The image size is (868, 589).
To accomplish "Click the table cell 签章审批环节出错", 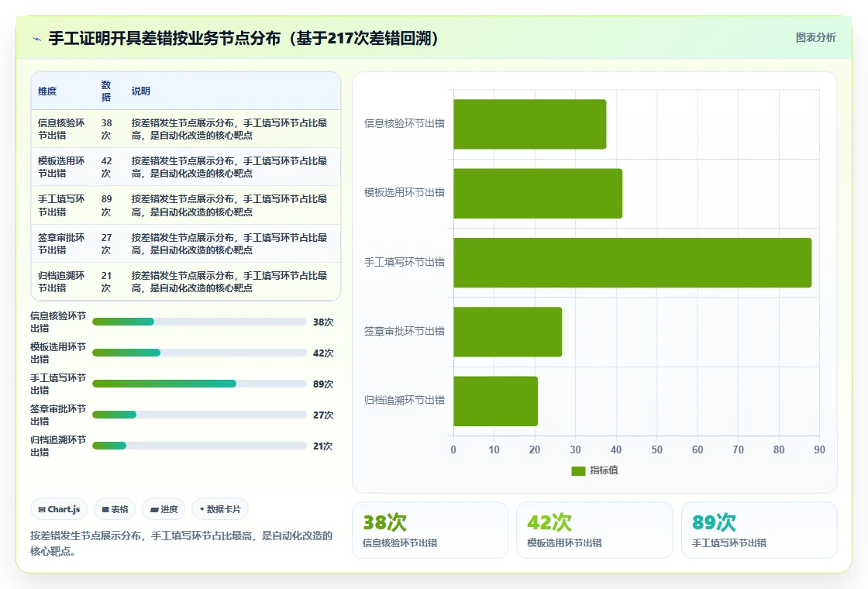I will coord(61,243).
